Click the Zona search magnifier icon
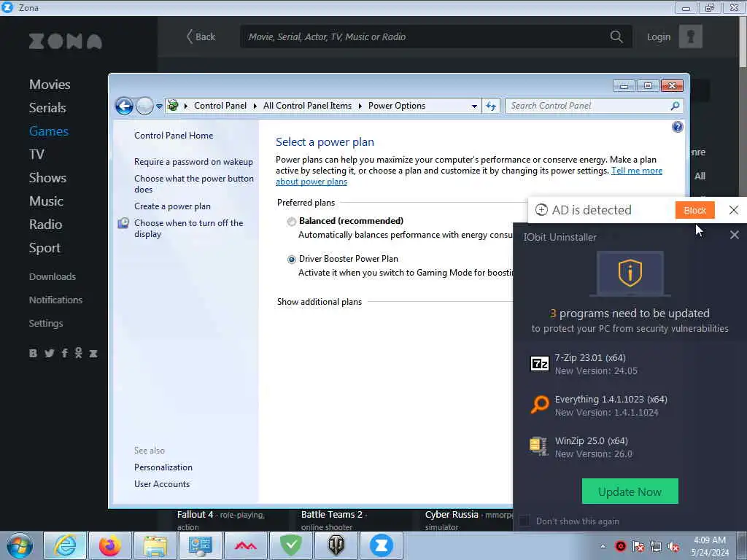This screenshot has height=560, width=747. pos(616,36)
